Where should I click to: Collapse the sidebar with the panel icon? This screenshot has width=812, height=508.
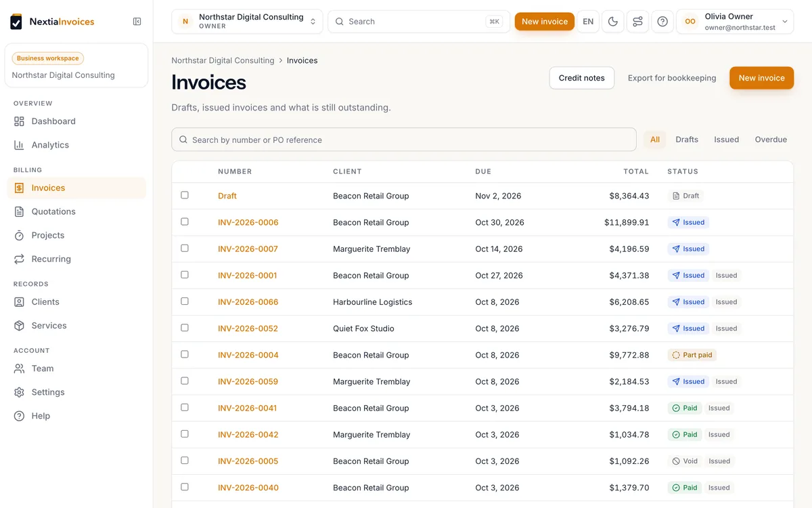[x=137, y=22]
